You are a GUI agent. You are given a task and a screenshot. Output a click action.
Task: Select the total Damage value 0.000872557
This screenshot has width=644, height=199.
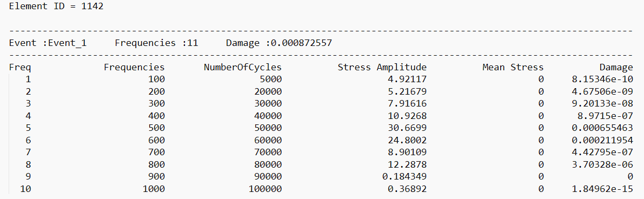tap(301, 43)
